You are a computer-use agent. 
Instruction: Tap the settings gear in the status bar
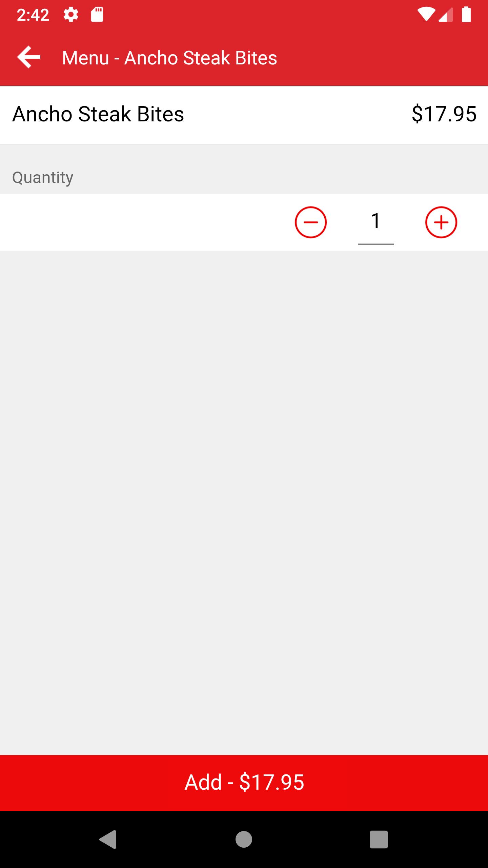click(71, 15)
